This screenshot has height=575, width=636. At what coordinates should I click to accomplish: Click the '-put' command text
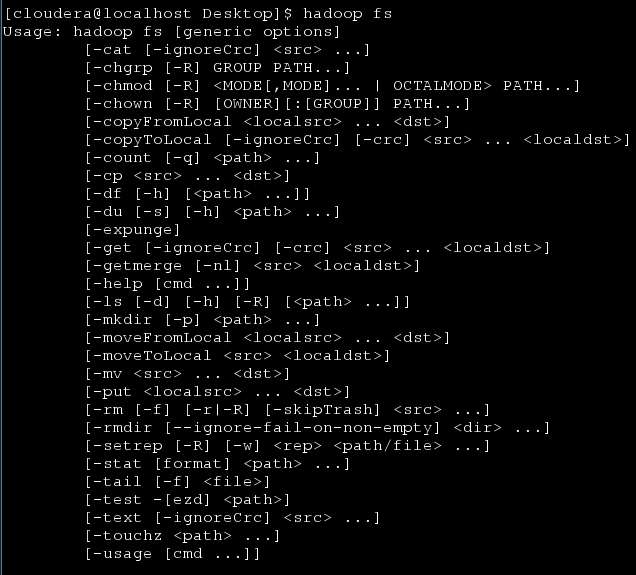(x=112, y=392)
